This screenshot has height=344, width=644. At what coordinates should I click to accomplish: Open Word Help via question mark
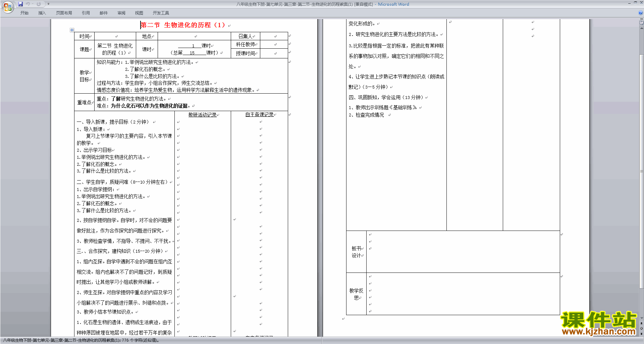point(641,13)
